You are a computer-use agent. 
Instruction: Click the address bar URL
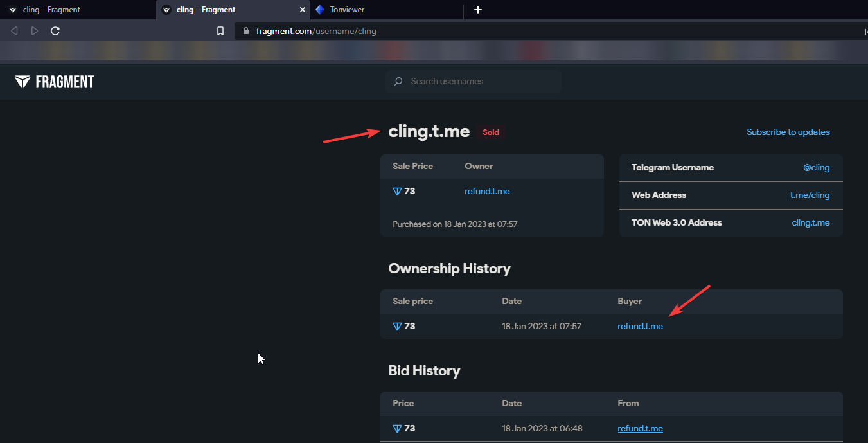pyautogui.click(x=316, y=31)
